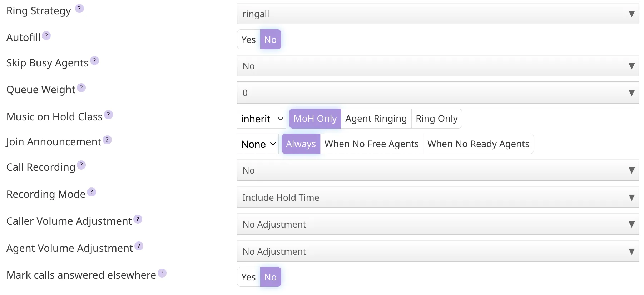Open help icon beside Call Recording
This screenshot has width=644, height=295.
click(81, 165)
